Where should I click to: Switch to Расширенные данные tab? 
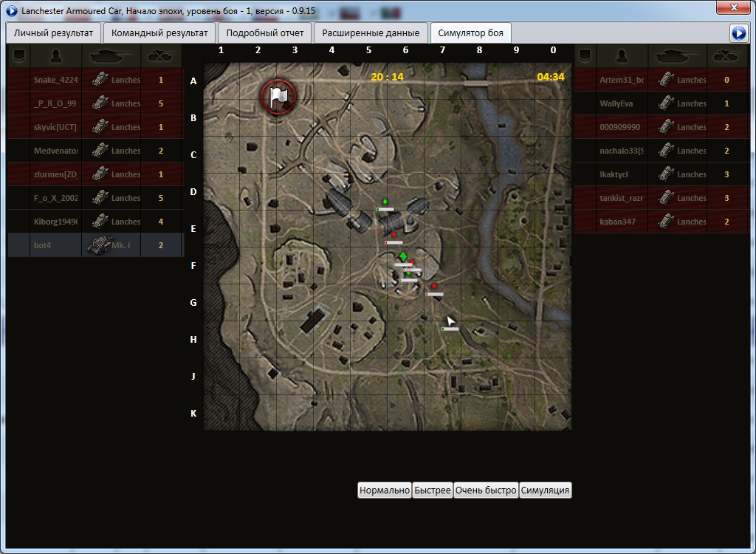371,33
